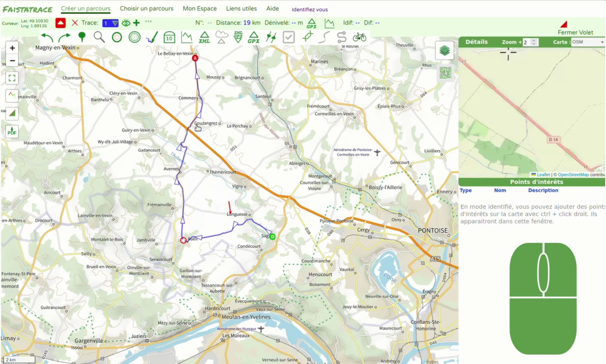Viewport: 606px width, 364px height.
Task: Open the Liens utiles menu
Action: pos(241,8)
